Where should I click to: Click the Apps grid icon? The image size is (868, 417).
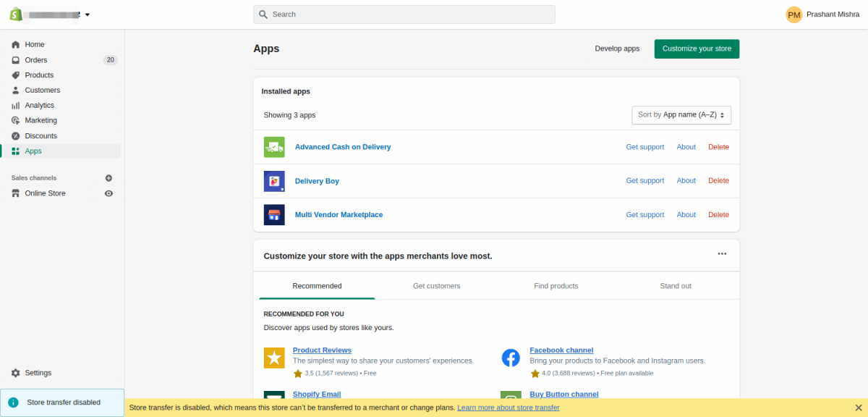16,151
